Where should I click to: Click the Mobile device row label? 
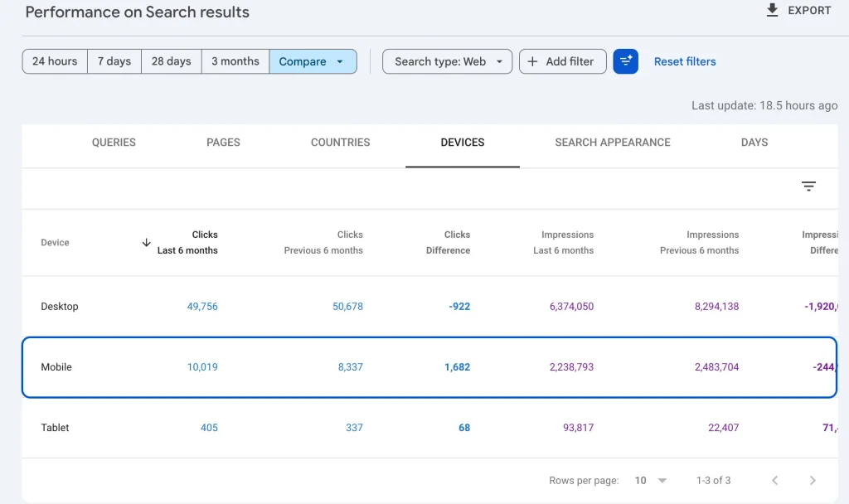56,367
